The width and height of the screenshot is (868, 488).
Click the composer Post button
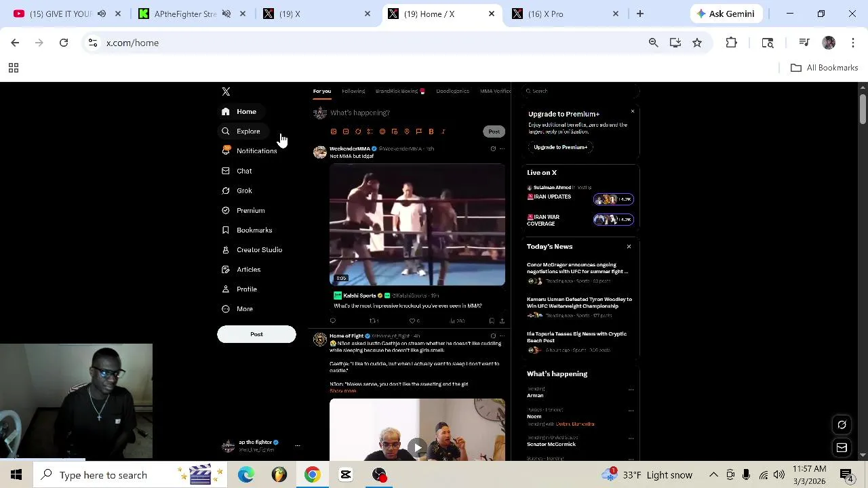pos(494,131)
